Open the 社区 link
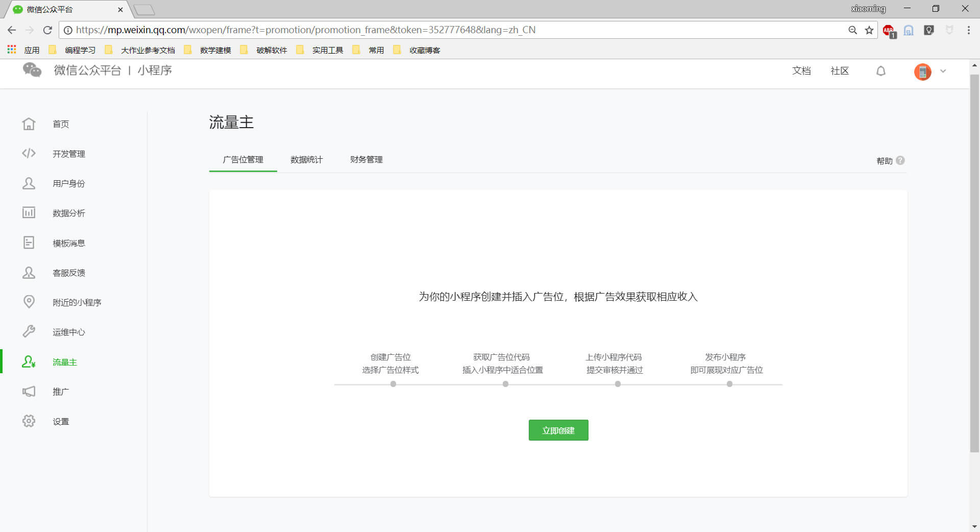This screenshot has height=532, width=980. 840,71
